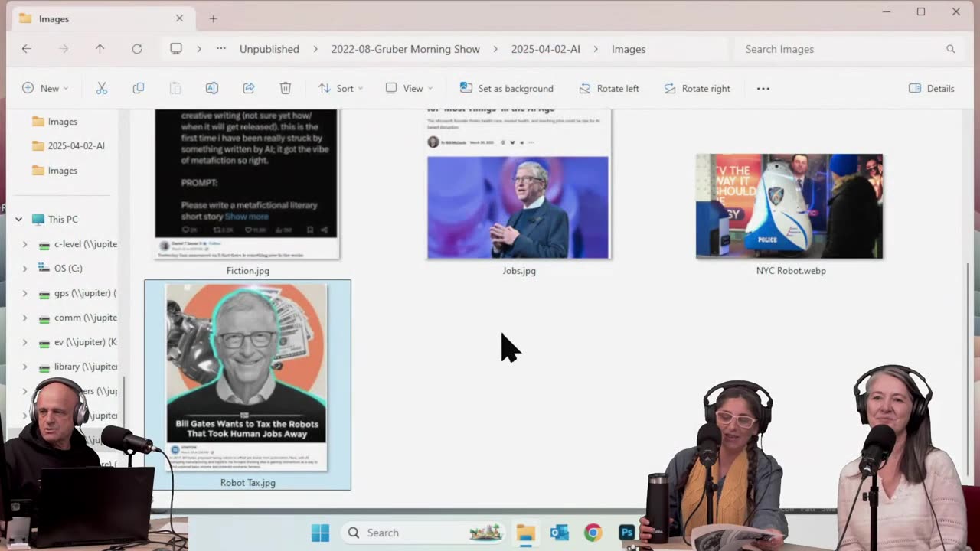Click the NYC Robot.webp file name
This screenshot has height=551, width=980.
(x=791, y=271)
